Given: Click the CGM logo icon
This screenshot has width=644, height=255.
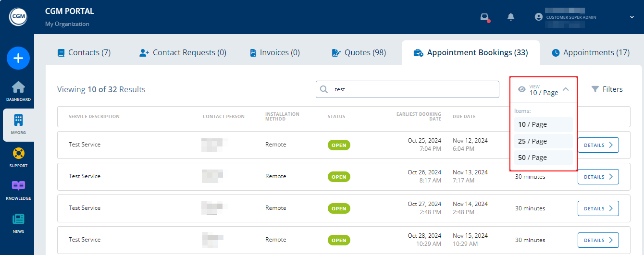Looking at the screenshot, I should pyautogui.click(x=18, y=17).
